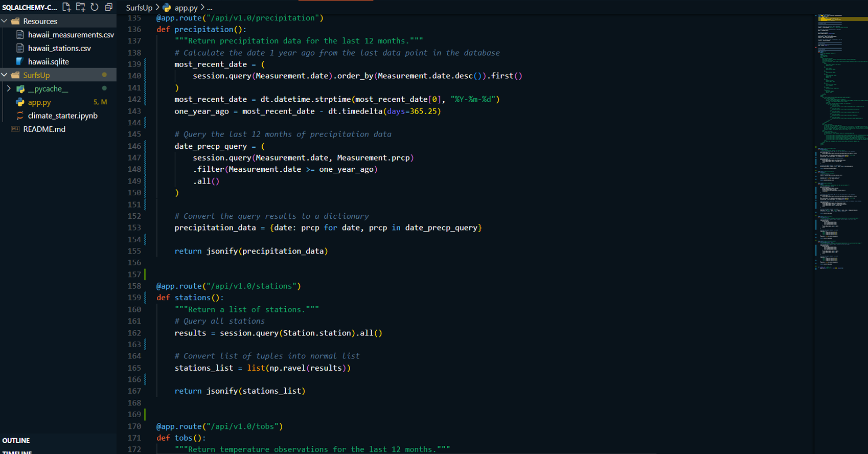Open the README.md file
This screenshot has width=868, height=454.
44,129
